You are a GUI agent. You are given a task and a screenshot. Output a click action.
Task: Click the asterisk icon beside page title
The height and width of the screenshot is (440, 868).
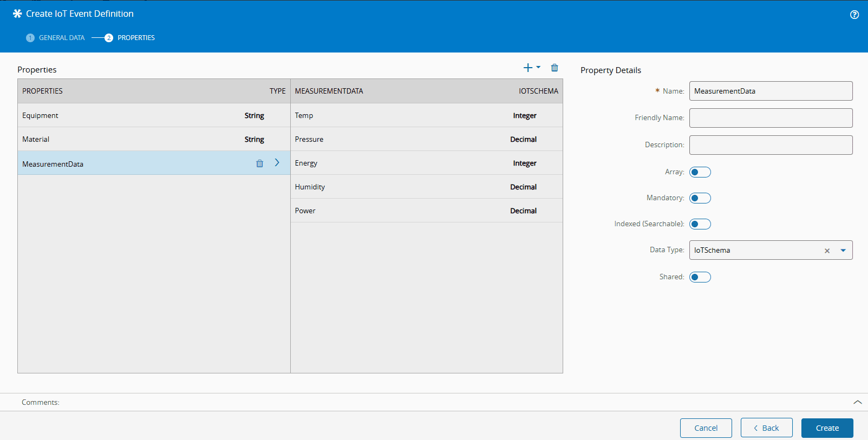[17, 14]
